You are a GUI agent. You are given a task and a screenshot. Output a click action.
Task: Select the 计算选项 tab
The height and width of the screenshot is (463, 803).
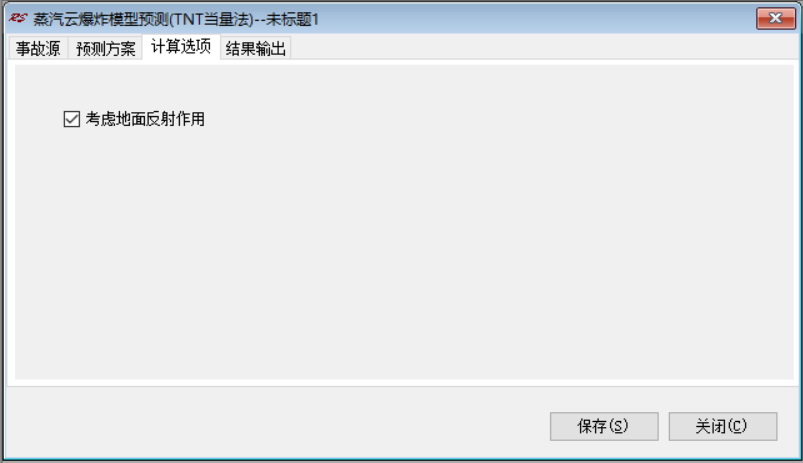pos(181,47)
